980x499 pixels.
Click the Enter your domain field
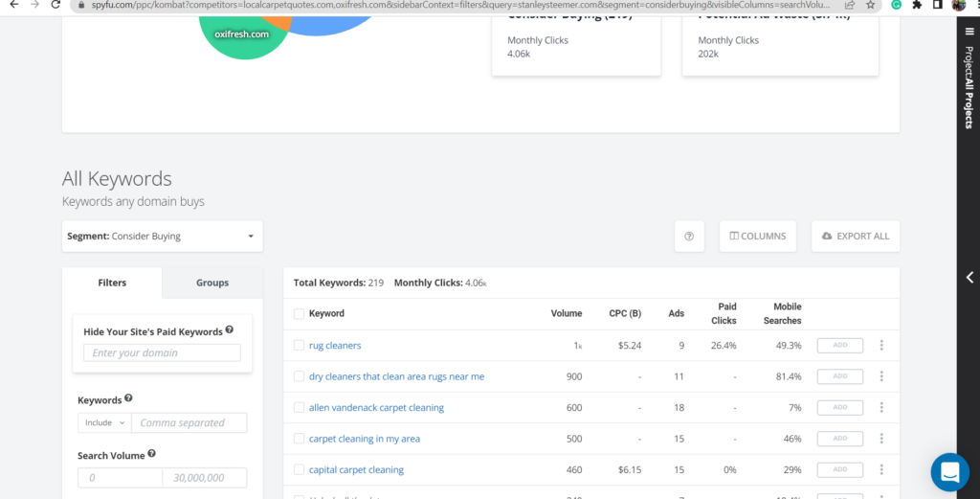point(162,352)
